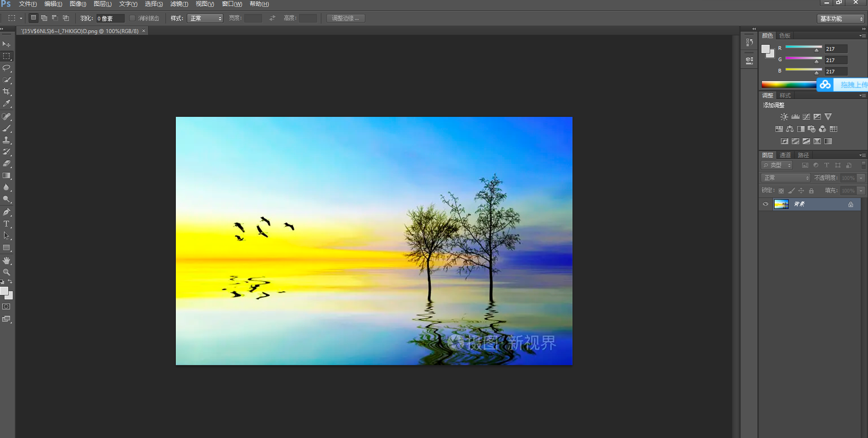Select the Hand tool
The image size is (868, 438).
pyautogui.click(x=6, y=260)
